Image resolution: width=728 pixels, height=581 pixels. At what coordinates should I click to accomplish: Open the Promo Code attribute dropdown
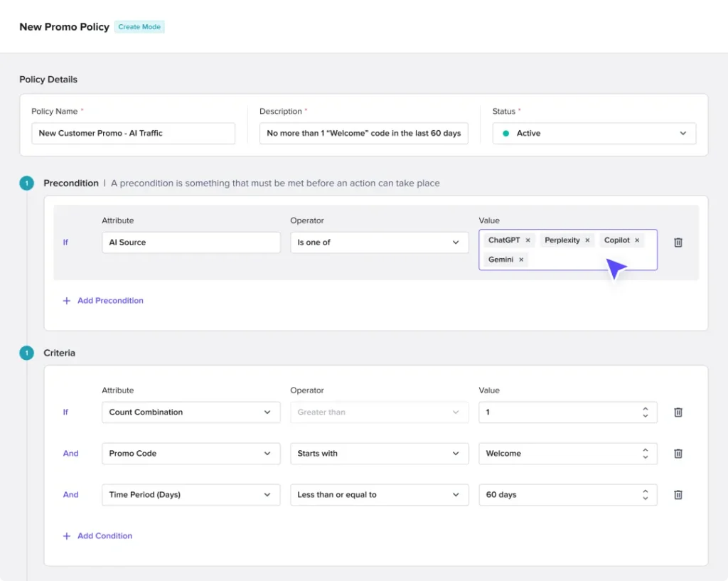pyautogui.click(x=191, y=454)
